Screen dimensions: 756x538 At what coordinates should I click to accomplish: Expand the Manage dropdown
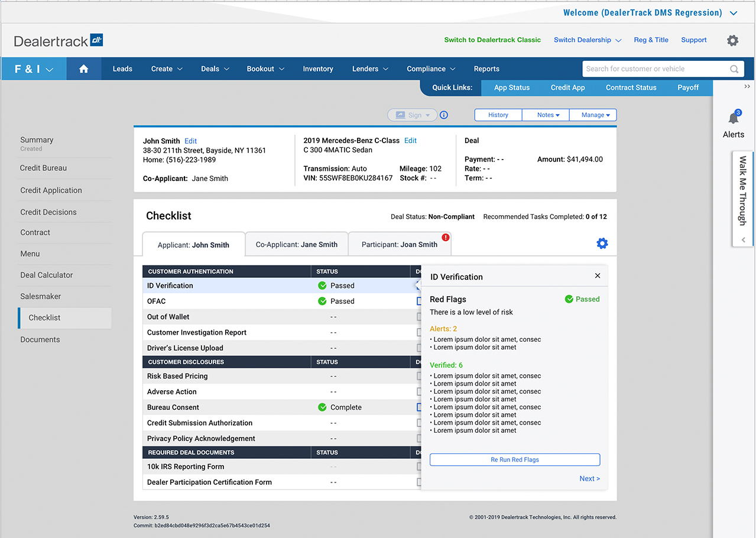593,115
